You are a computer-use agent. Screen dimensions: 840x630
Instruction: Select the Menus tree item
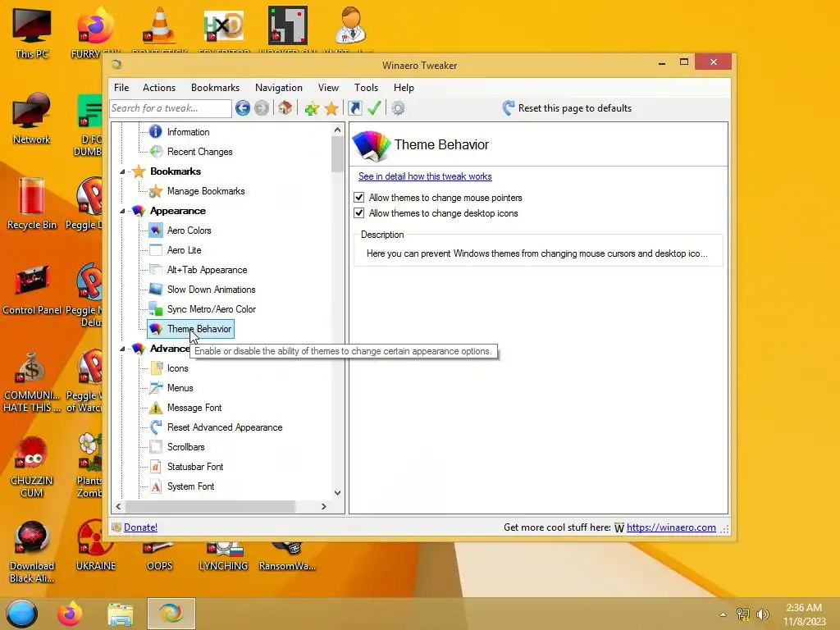[x=180, y=388]
